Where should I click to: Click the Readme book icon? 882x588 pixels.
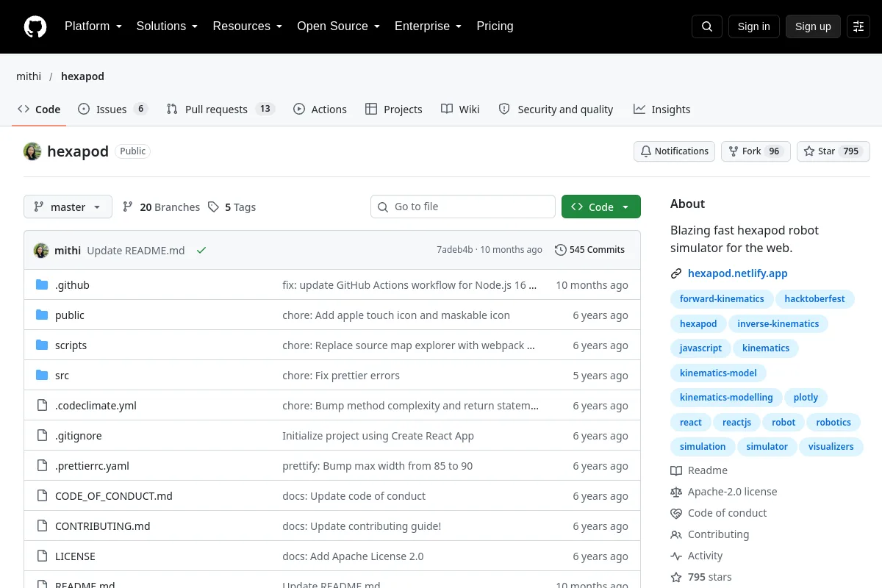tap(676, 470)
